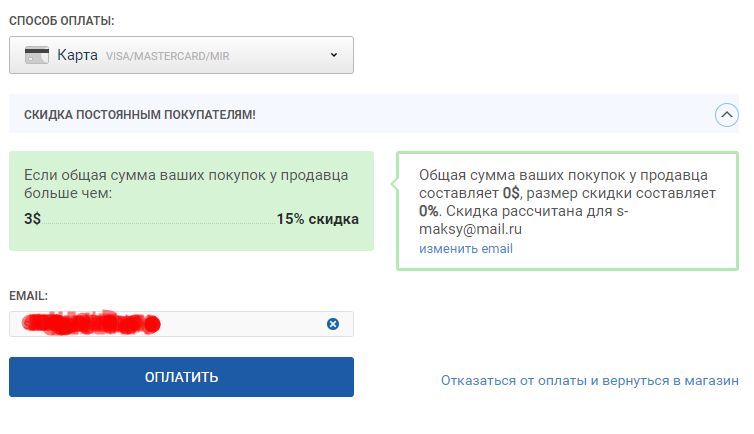Screen dimensions: 754x434
Task: Collapse discount section with round chevron
Action: point(727,115)
